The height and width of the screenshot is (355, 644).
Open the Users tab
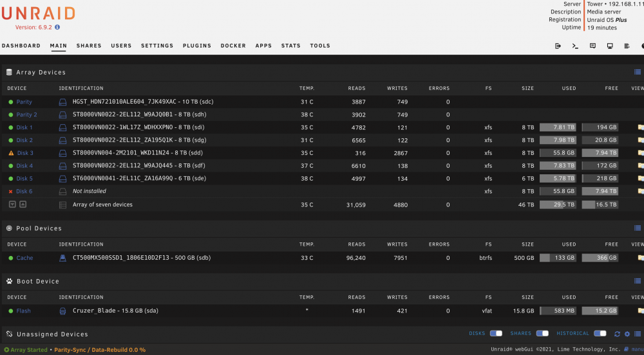point(121,46)
